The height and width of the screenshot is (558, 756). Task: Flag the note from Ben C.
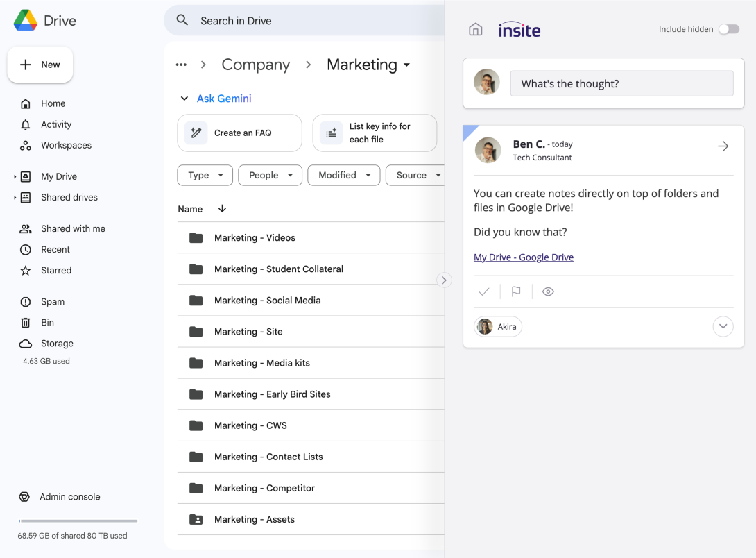click(515, 291)
